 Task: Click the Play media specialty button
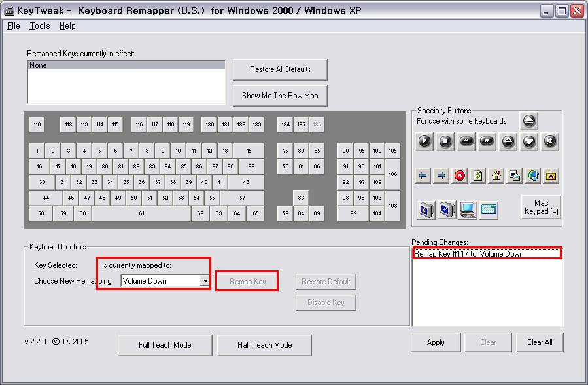[x=424, y=141]
